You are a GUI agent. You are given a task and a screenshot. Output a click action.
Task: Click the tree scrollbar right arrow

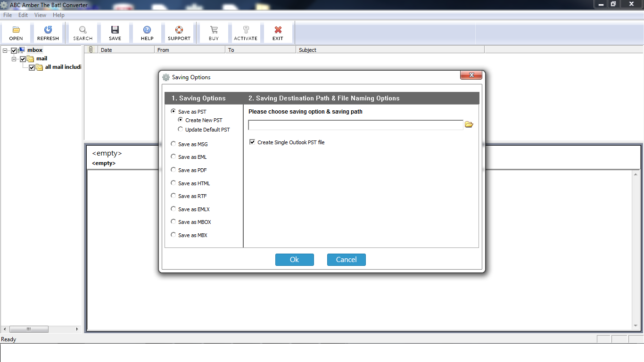[77, 329]
